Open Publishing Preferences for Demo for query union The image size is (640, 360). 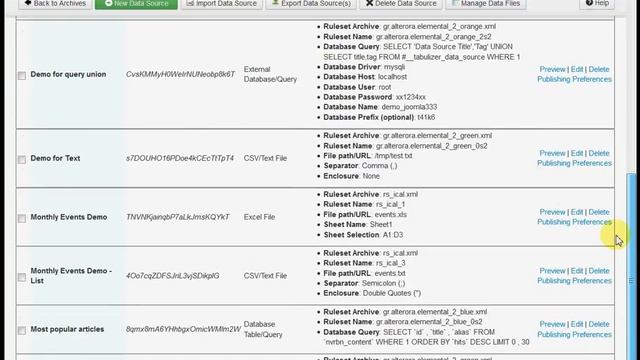(574, 79)
